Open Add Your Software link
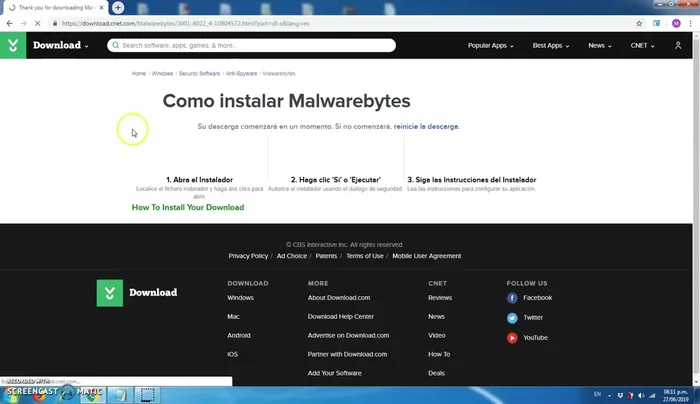Screen dimensions: 700x404 pyautogui.click(x=334, y=373)
